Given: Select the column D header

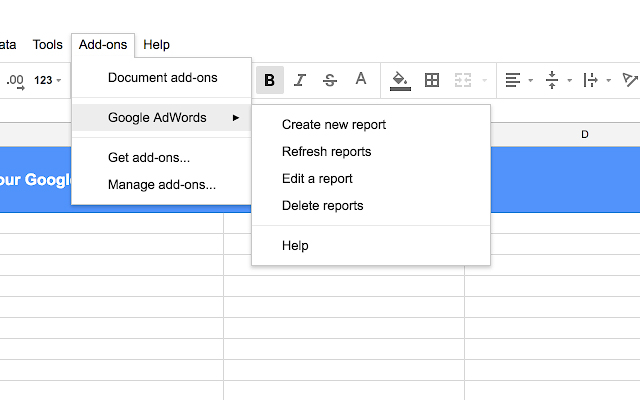Looking at the screenshot, I should click(585, 135).
